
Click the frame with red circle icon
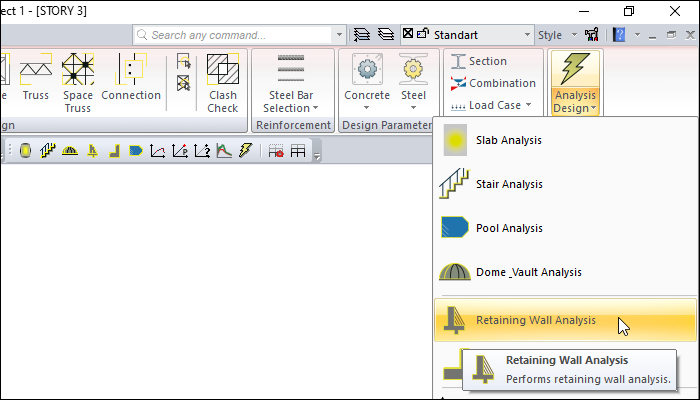click(276, 151)
